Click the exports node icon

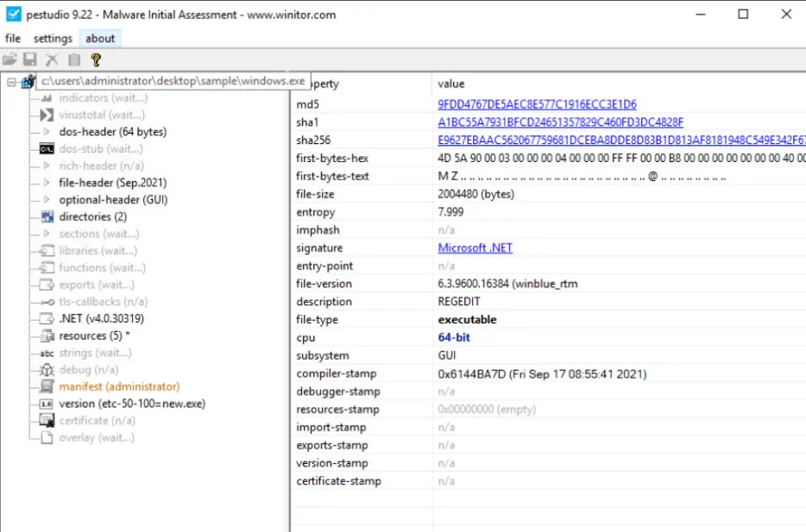[47, 285]
